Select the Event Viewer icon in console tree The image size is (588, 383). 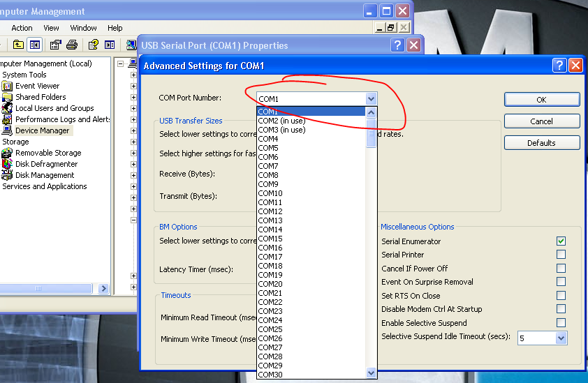pyautogui.click(x=7, y=87)
